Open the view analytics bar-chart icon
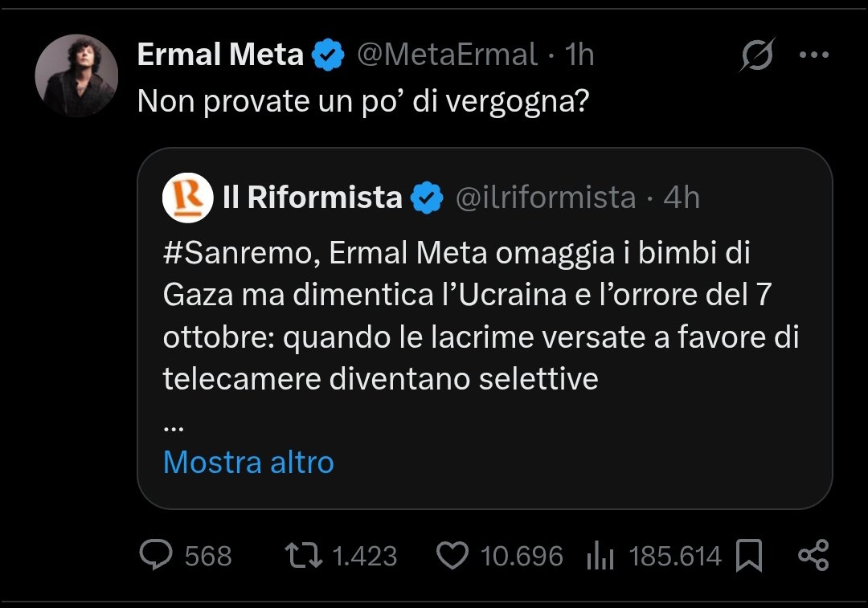This screenshot has width=868, height=608. 601,556
